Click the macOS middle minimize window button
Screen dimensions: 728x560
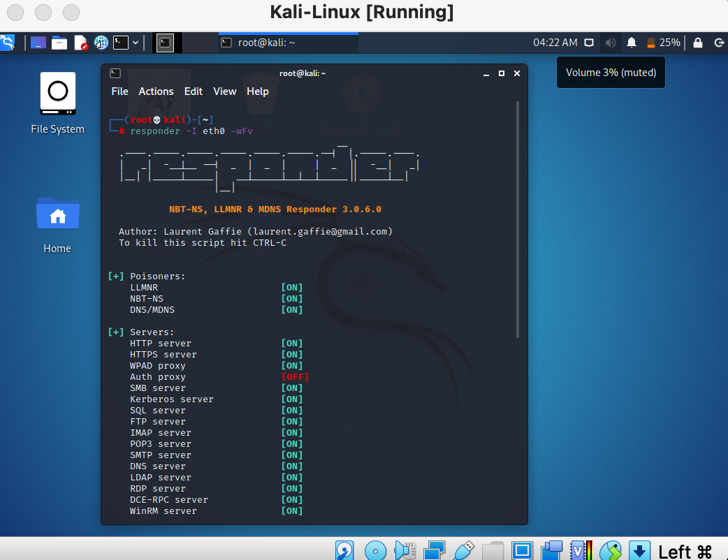coord(43,12)
